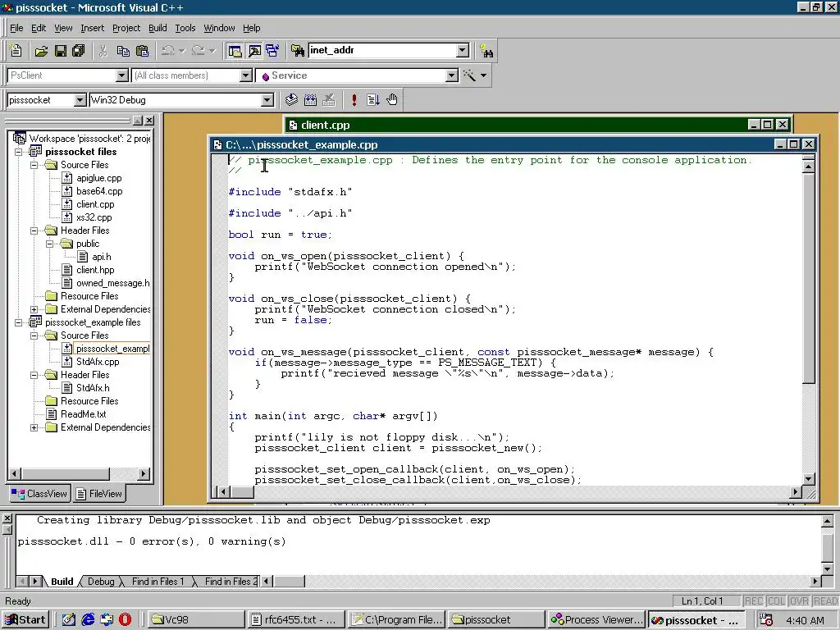Click the workspace panel horizontal scrollbar thumb
This screenshot has height=630, width=840.
pyautogui.click(x=66, y=473)
